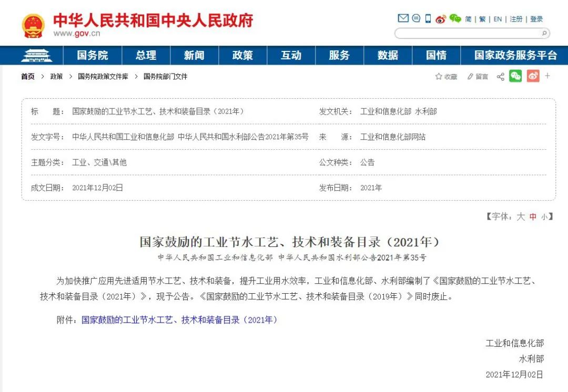Image resolution: width=568 pixels, height=392 pixels.
Task: Click the 登录 login link
Action: pyautogui.click(x=536, y=19)
